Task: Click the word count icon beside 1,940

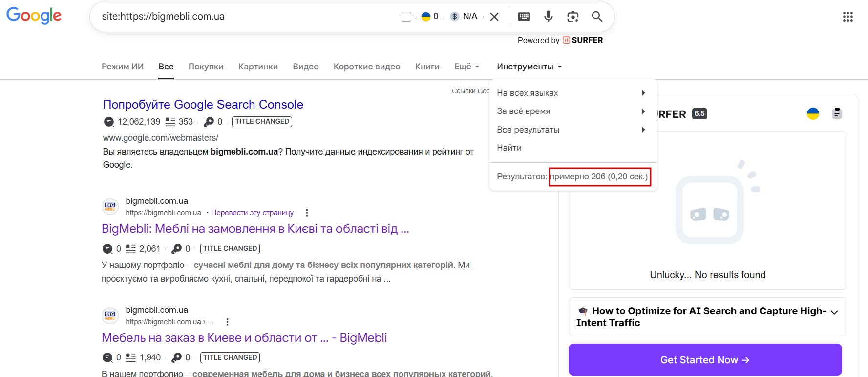Action: point(130,358)
